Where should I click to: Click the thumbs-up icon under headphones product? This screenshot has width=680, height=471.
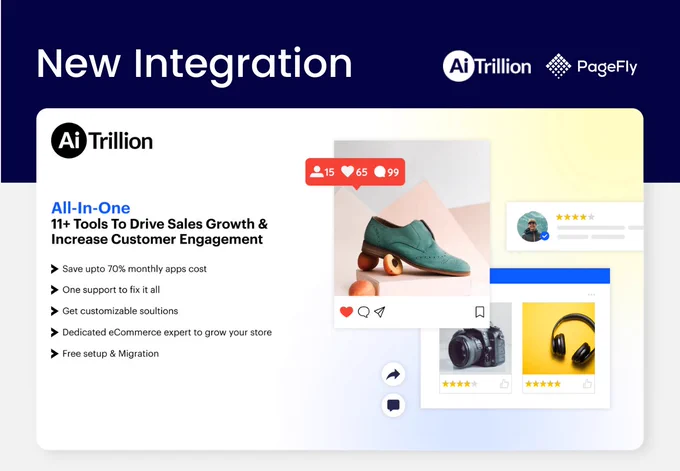click(x=587, y=384)
